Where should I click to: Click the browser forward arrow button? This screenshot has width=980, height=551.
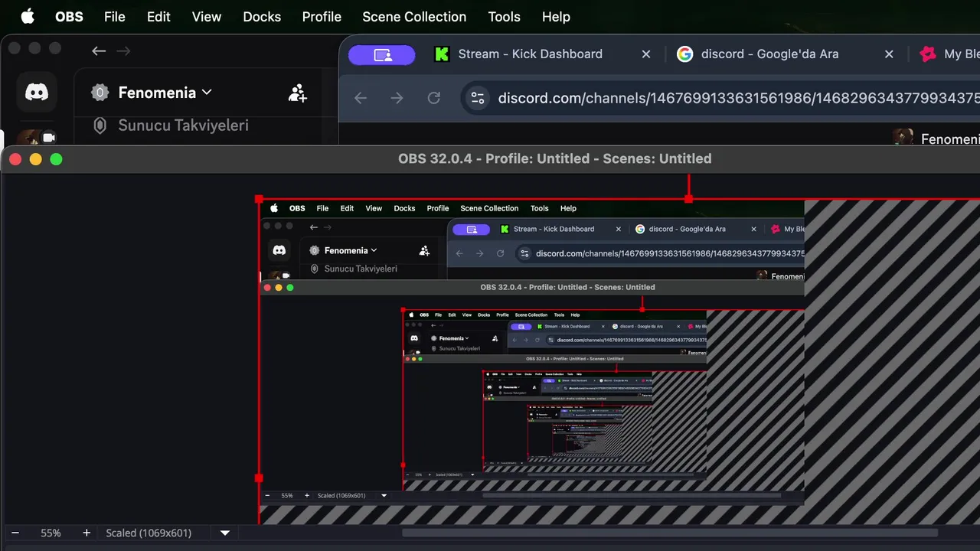[x=397, y=98]
